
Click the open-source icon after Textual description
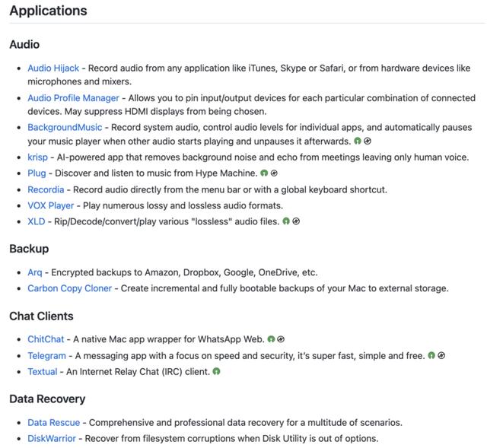click(x=217, y=371)
